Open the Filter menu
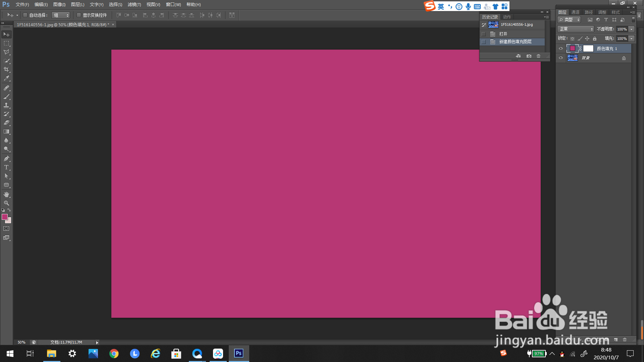The width and height of the screenshot is (644, 362). pyautogui.click(x=134, y=5)
